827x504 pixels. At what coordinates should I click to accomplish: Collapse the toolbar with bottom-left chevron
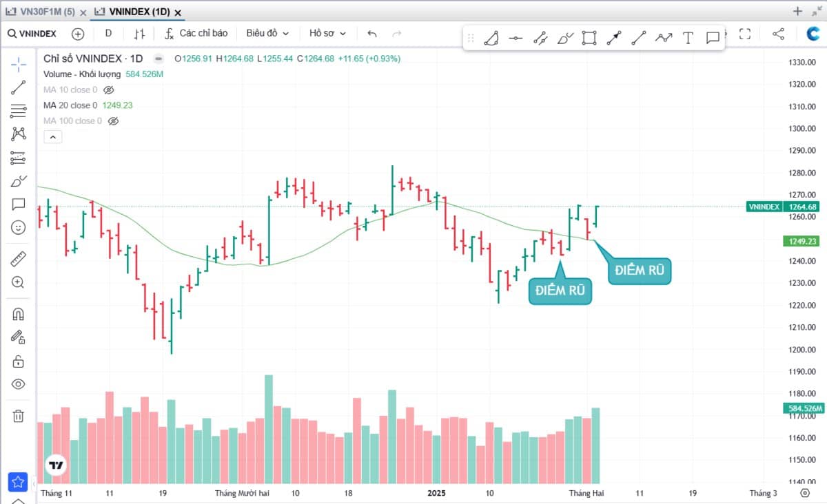coord(18,501)
